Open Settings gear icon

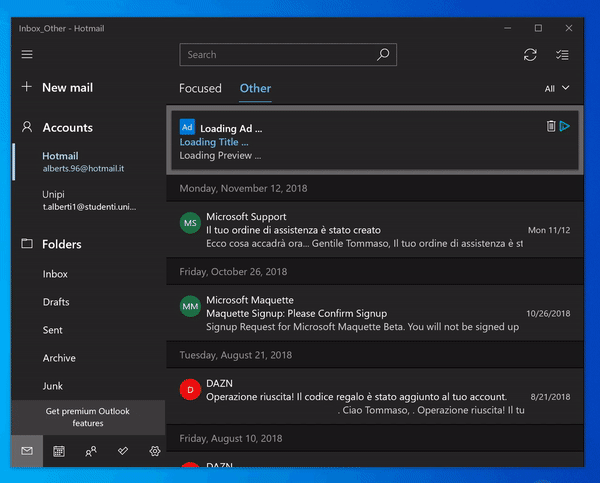click(155, 451)
